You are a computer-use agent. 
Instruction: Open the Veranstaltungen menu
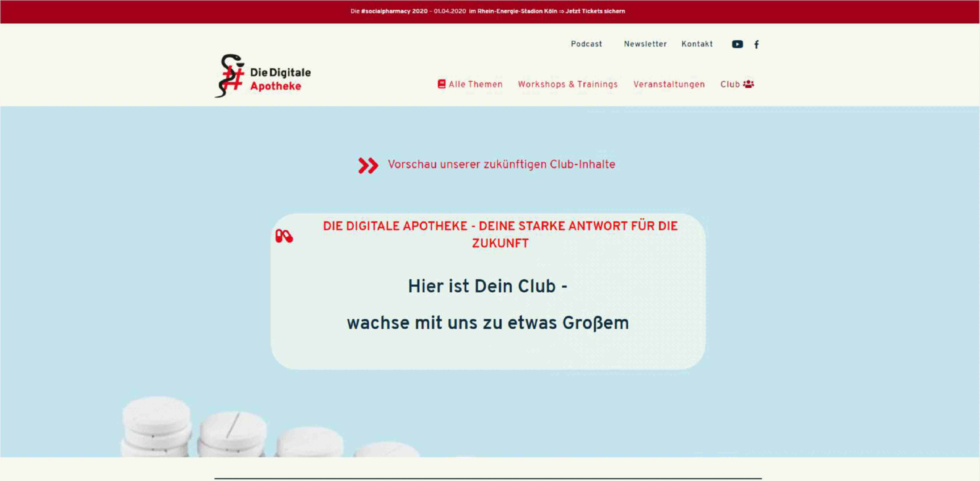point(669,84)
